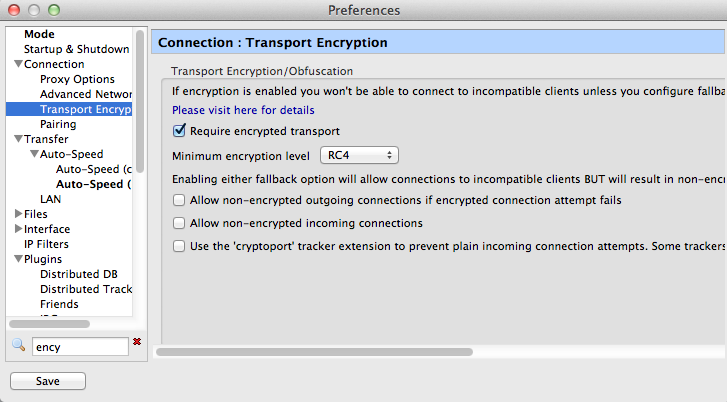Open 'Please visit here for details' link
The height and width of the screenshot is (402, 727).
[x=243, y=110]
